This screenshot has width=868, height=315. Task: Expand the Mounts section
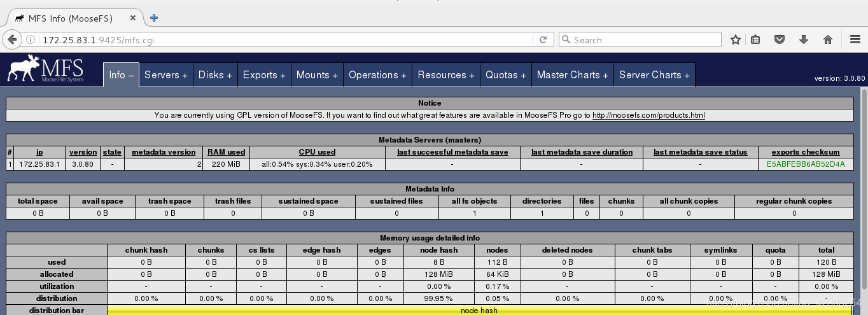pyautogui.click(x=317, y=75)
